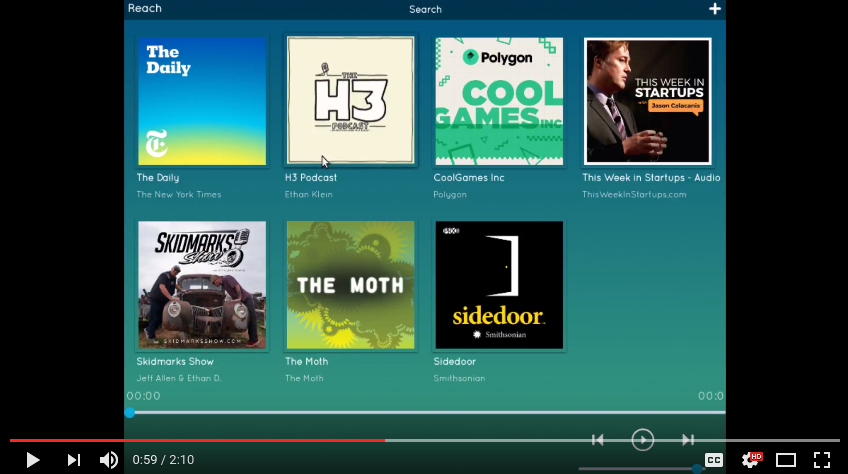Switch to YouTube theater mode
The width and height of the screenshot is (848, 474).
[786, 460]
